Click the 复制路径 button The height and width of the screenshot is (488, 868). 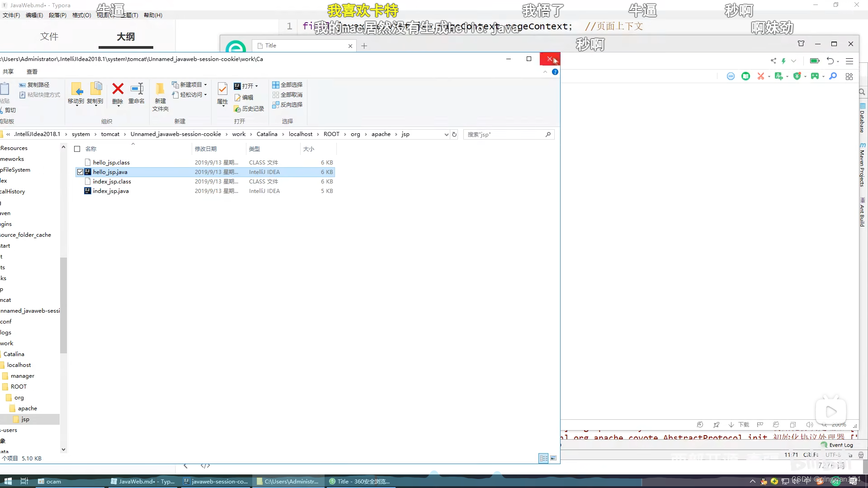[x=35, y=84]
